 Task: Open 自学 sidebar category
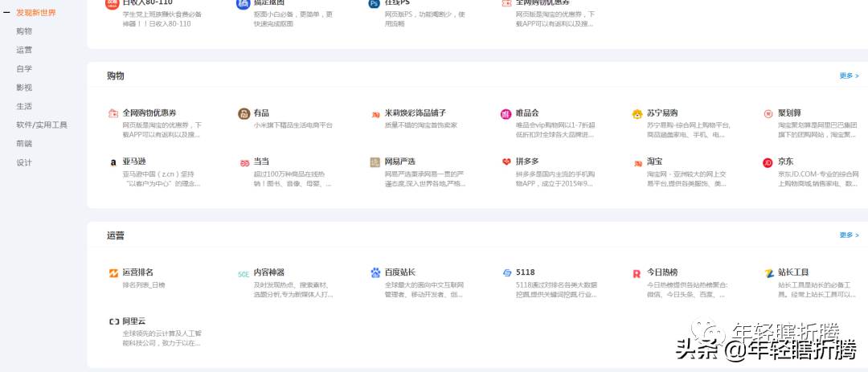(x=24, y=68)
